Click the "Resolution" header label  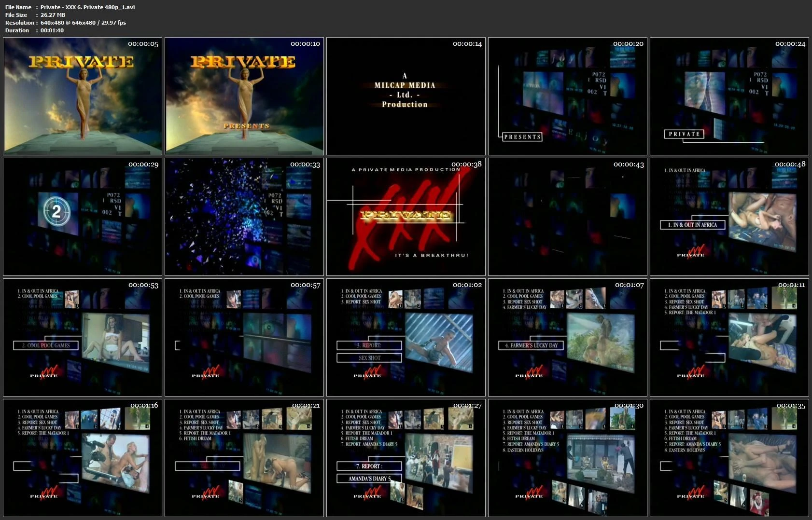[x=20, y=23]
